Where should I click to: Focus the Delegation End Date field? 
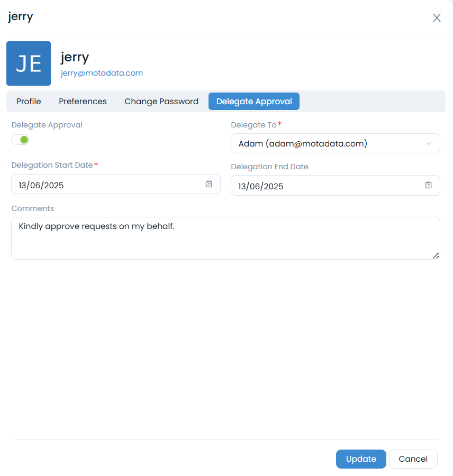pyautogui.click(x=325, y=186)
